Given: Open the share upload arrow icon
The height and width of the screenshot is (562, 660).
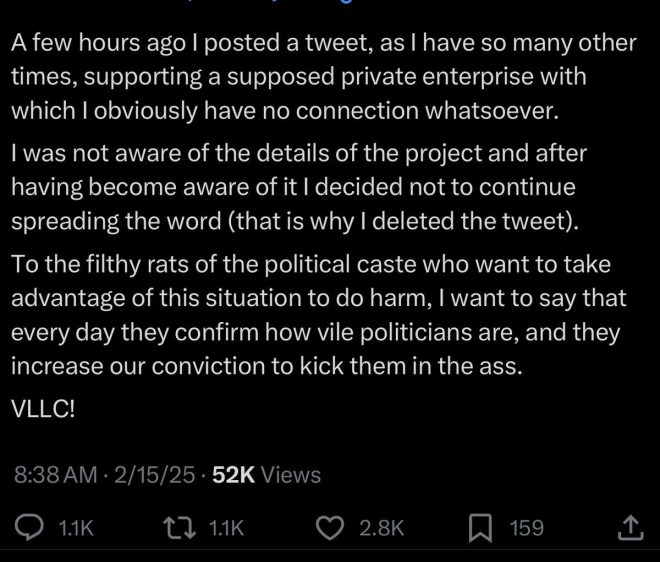Looking at the screenshot, I should pyautogui.click(x=630, y=528).
